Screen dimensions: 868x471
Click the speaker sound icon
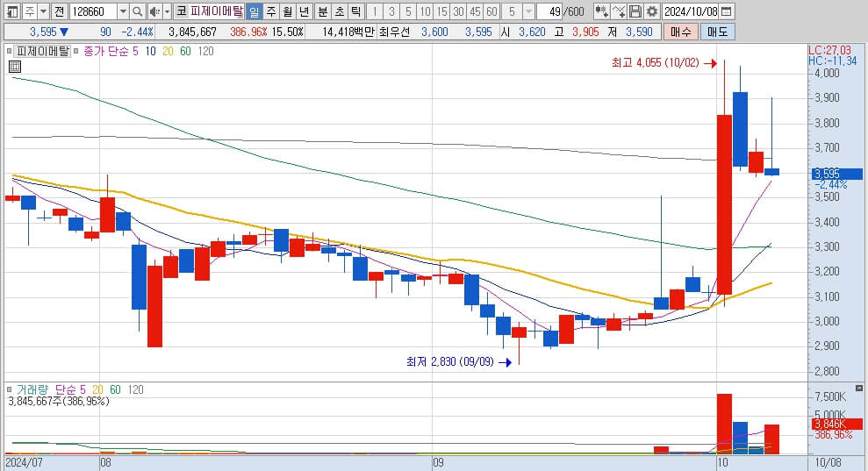154,11
